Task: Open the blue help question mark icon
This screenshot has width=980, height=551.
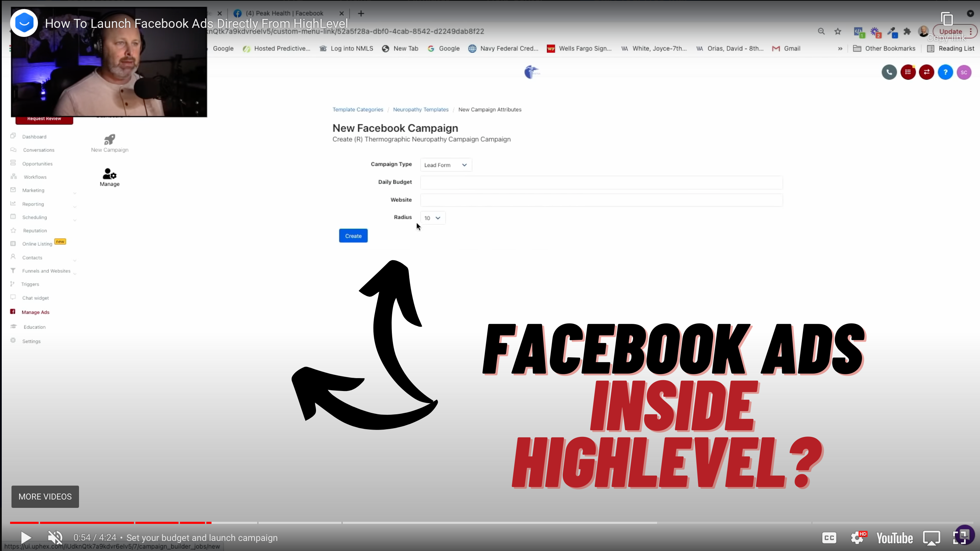Action: pos(946,72)
